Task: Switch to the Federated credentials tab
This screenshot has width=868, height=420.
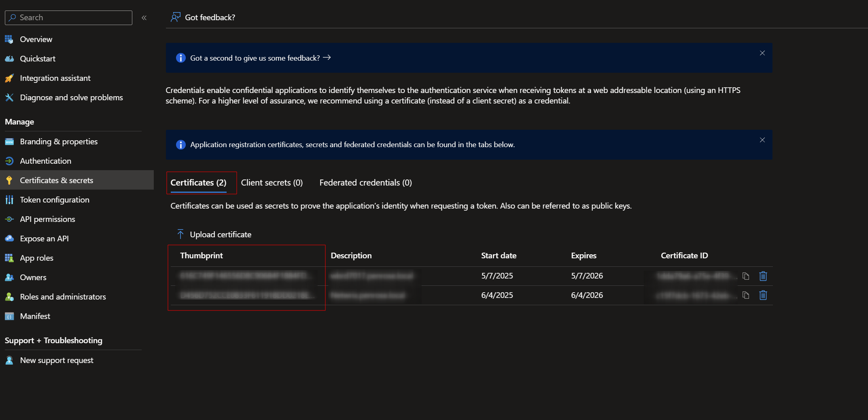Action: (x=365, y=183)
